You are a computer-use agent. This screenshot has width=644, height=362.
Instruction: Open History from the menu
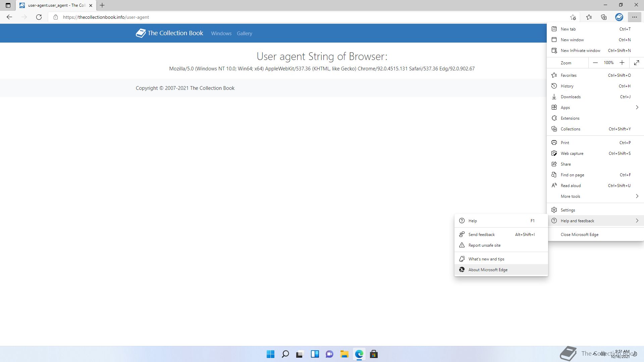[x=595, y=86]
